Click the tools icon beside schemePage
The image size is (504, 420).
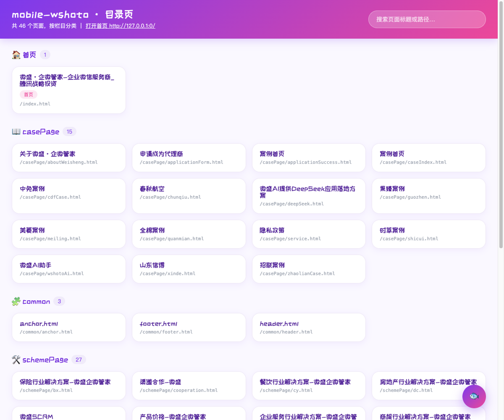click(16, 360)
